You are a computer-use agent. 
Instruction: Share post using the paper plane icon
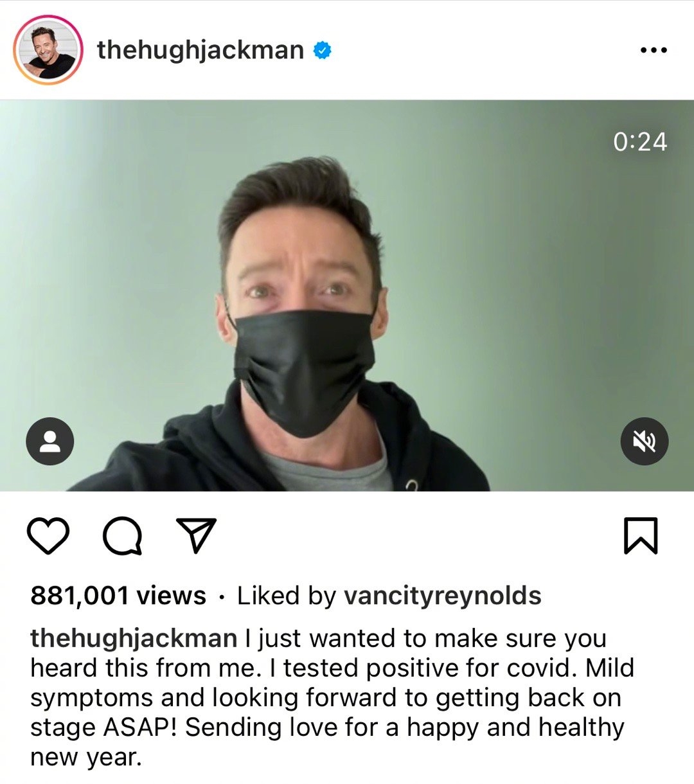tap(196, 535)
